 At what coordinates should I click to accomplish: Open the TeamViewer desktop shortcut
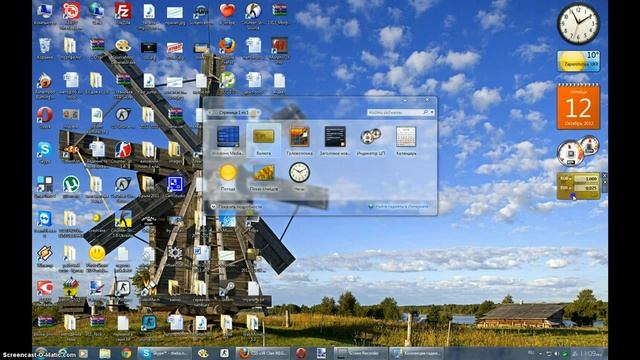click(x=44, y=223)
